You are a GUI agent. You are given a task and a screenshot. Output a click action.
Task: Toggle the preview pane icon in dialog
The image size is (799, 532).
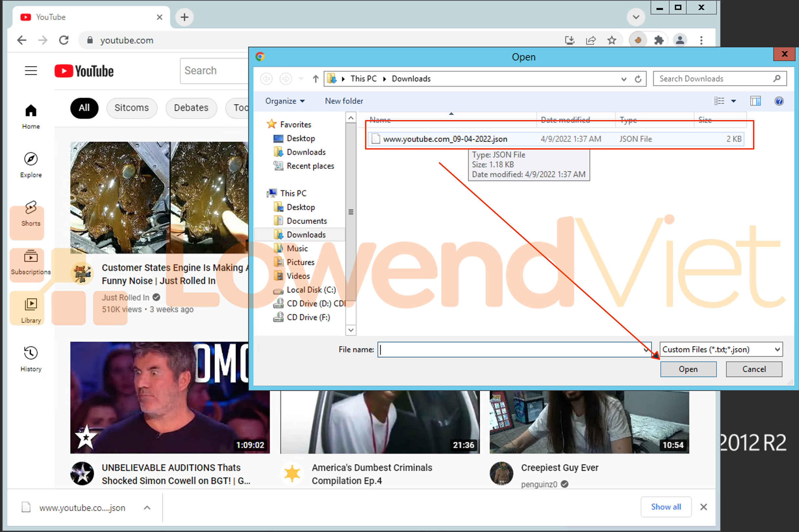tap(755, 101)
